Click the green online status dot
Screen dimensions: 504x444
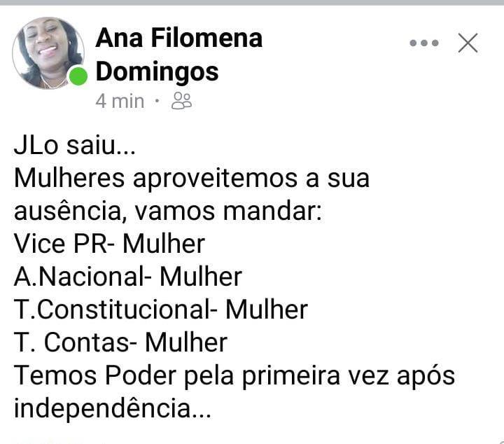coord(78,76)
